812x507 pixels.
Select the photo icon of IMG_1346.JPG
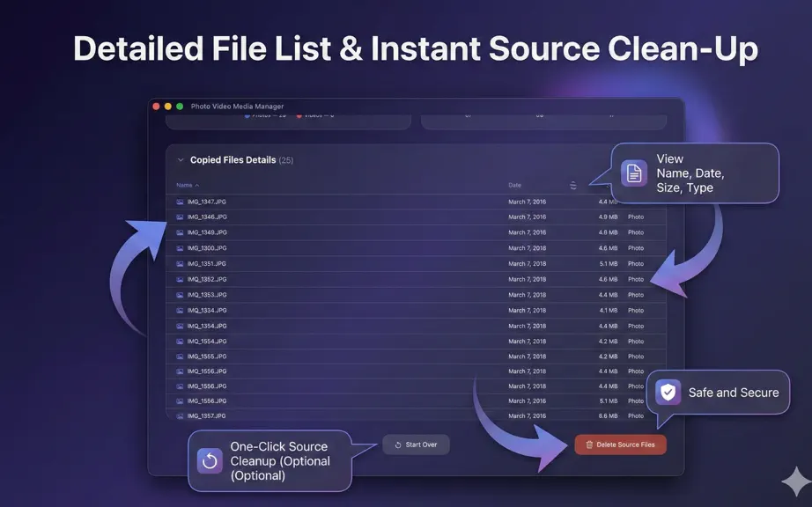click(x=180, y=217)
